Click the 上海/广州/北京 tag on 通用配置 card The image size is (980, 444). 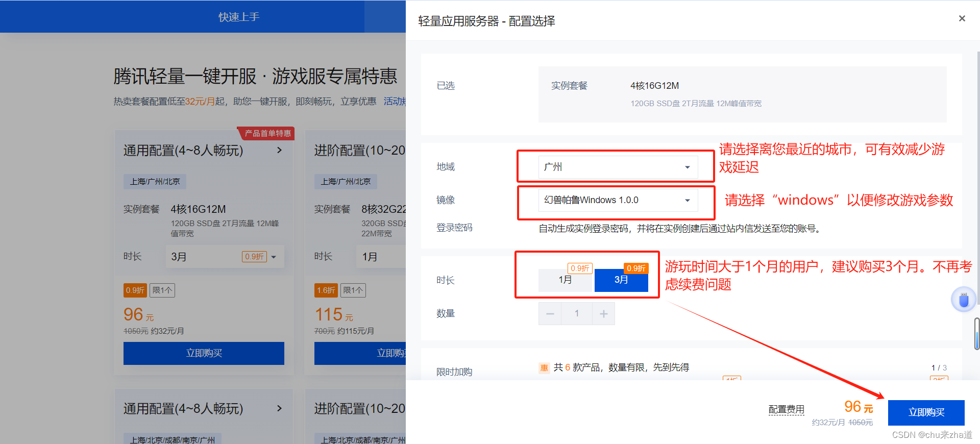pos(155,182)
